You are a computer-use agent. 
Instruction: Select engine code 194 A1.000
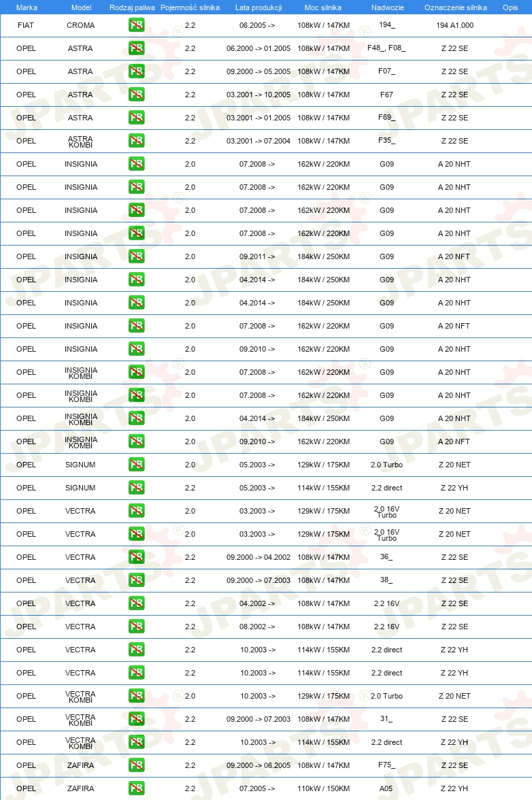click(454, 25)
